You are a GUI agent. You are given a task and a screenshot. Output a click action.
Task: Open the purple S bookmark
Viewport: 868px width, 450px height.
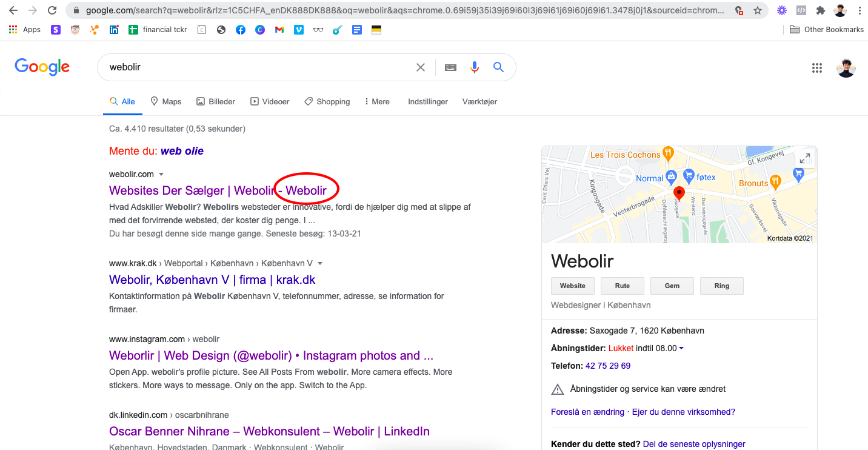[56, 29]
